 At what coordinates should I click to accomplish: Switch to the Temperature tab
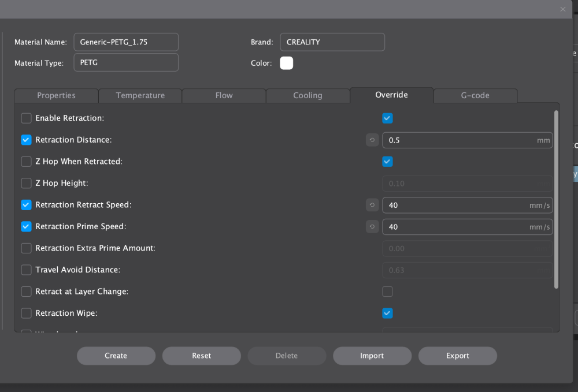coord(140,96)
